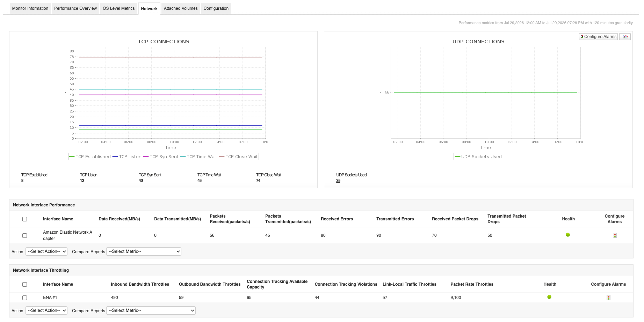
Task: Click the chart icon beside Configure Alarms
Action: (x=625, y=37)
